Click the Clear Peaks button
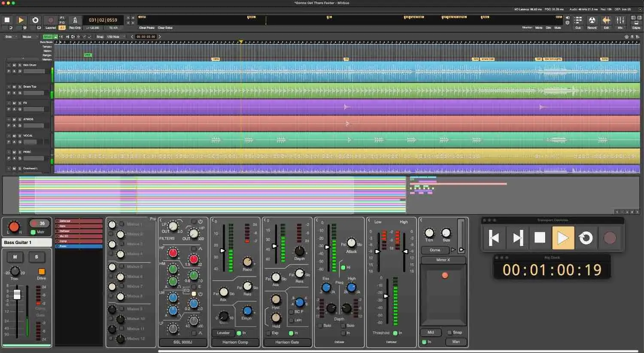This screenshot has height=353, width=644. (147, 28)
